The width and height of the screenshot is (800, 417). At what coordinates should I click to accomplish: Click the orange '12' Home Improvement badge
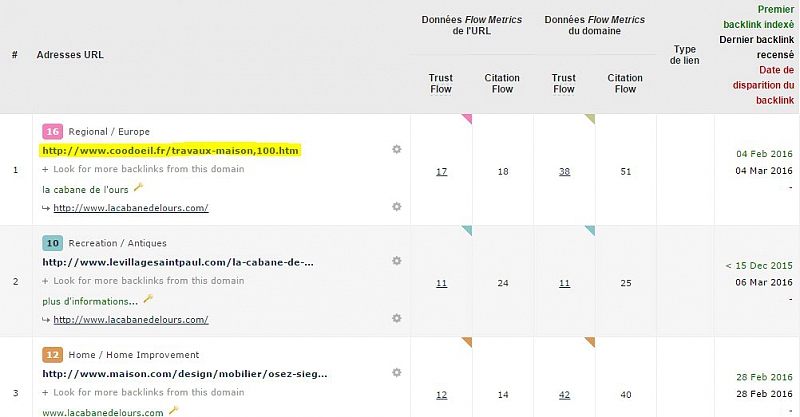tap(52, 354)
